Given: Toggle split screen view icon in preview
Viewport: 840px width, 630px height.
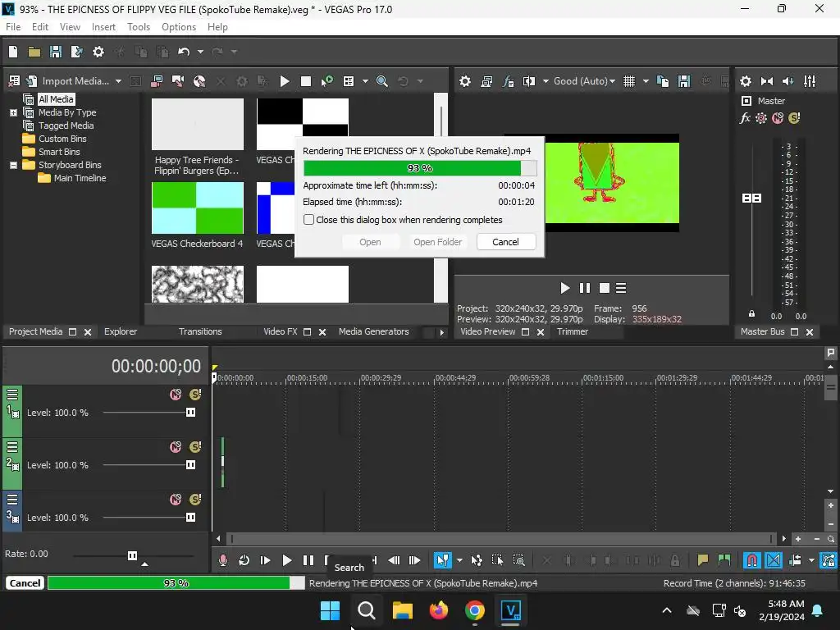Looking at the screenshot, I should pos(529,81).
